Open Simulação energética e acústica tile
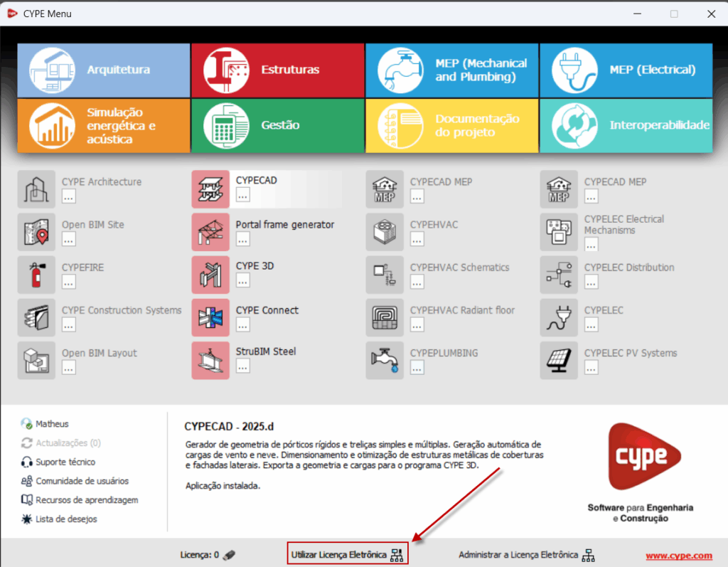This screenshot has width=728, height=567. [104, 125]
